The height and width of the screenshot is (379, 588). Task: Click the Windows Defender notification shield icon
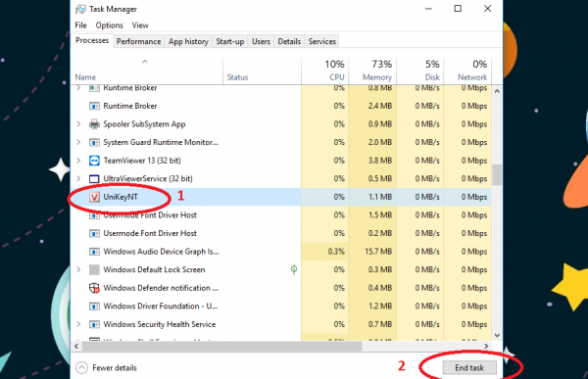94,288
